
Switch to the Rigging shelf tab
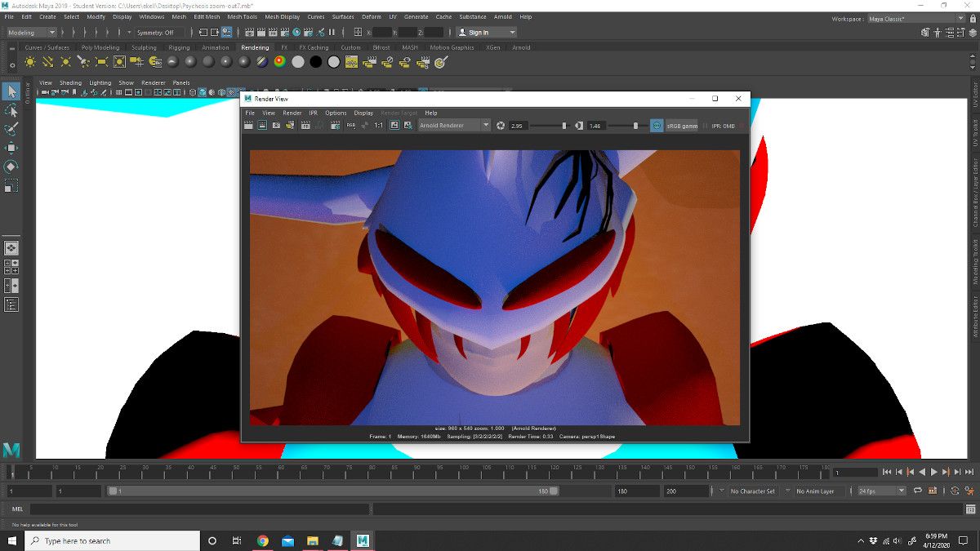tap(179, 47)
